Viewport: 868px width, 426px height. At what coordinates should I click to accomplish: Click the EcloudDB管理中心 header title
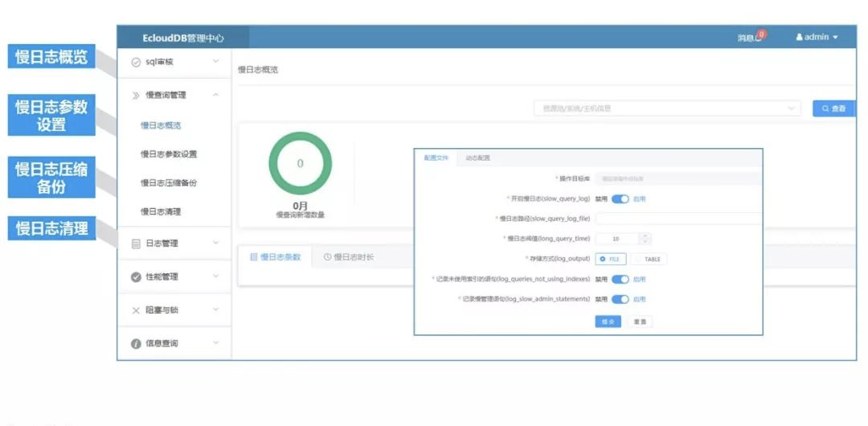tap(183, 39)
